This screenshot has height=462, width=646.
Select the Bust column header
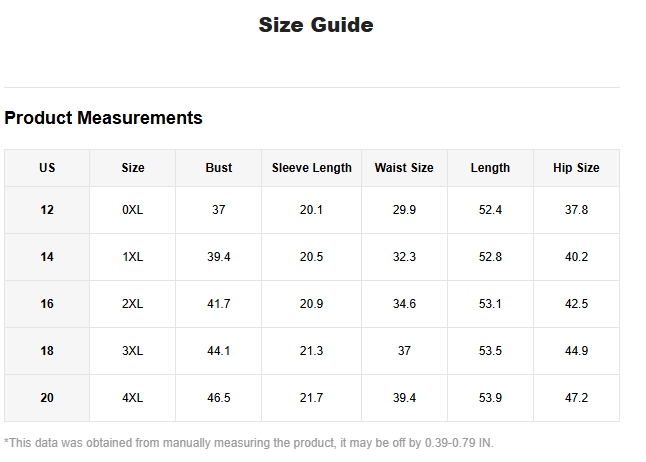[219, 168]
